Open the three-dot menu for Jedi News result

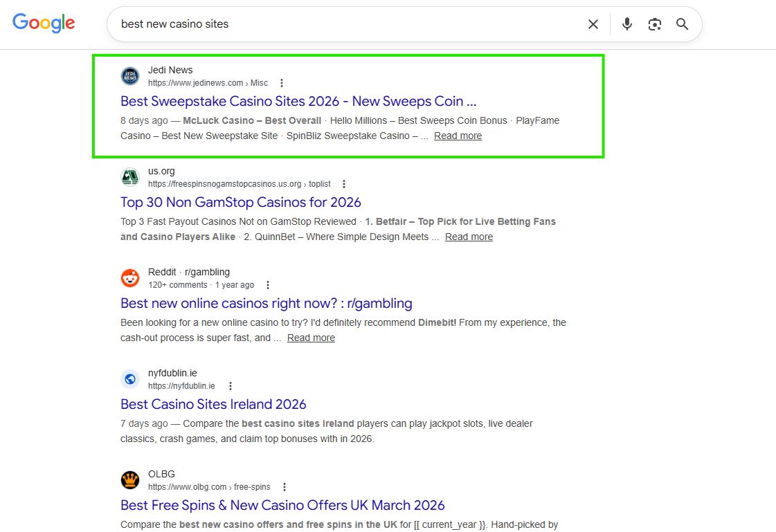tap(282, 82)
